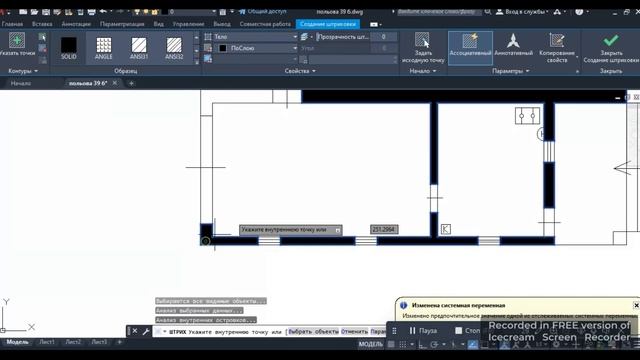Toggle the Ассоциативный hatch option
640x360 pixels.
click(x=470, y=48)
